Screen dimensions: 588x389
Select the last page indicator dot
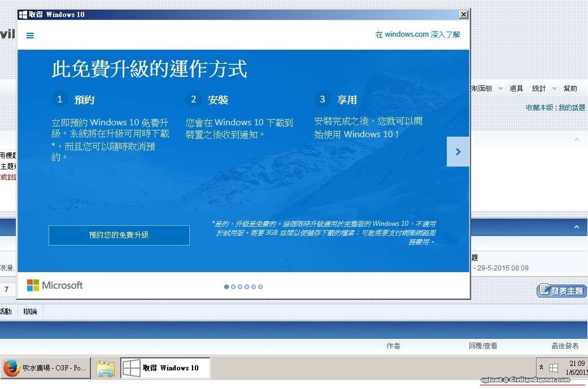(260, 287)
